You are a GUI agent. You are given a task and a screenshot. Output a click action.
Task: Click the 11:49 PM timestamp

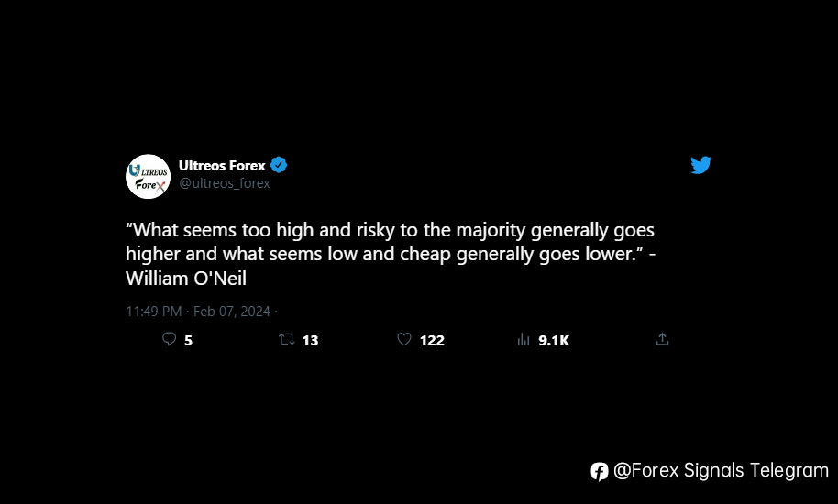154,312
